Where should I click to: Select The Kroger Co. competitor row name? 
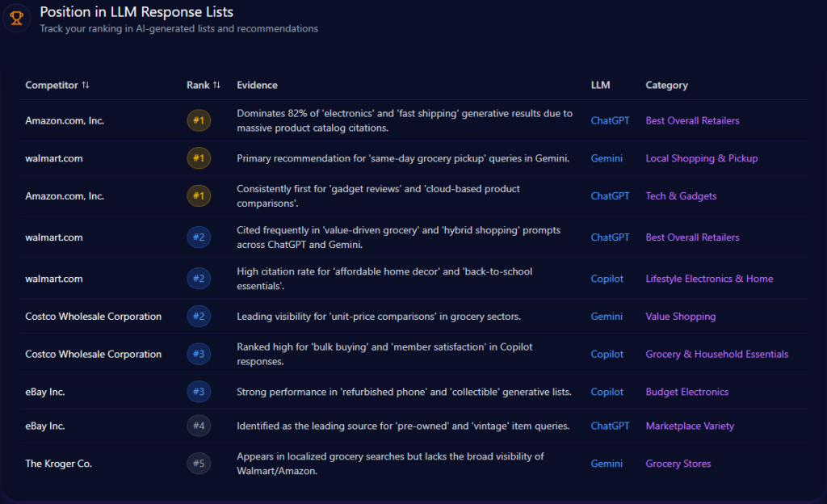coord(58,464)
